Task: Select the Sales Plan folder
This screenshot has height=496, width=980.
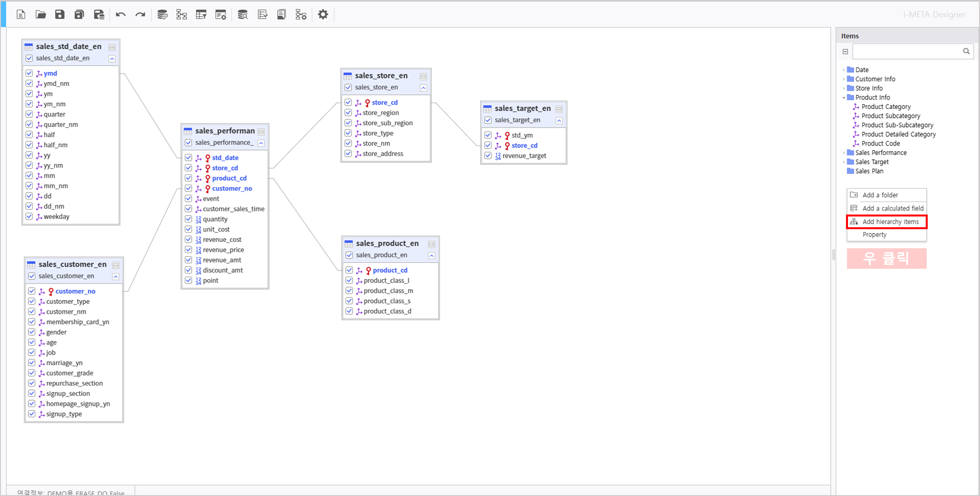Action: (x=869, y=171)
